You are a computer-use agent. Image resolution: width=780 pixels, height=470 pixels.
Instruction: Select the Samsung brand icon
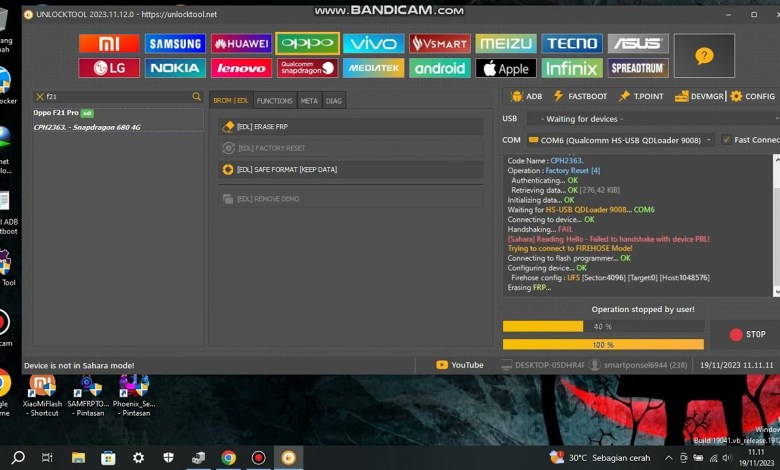(x=175, y=44)
